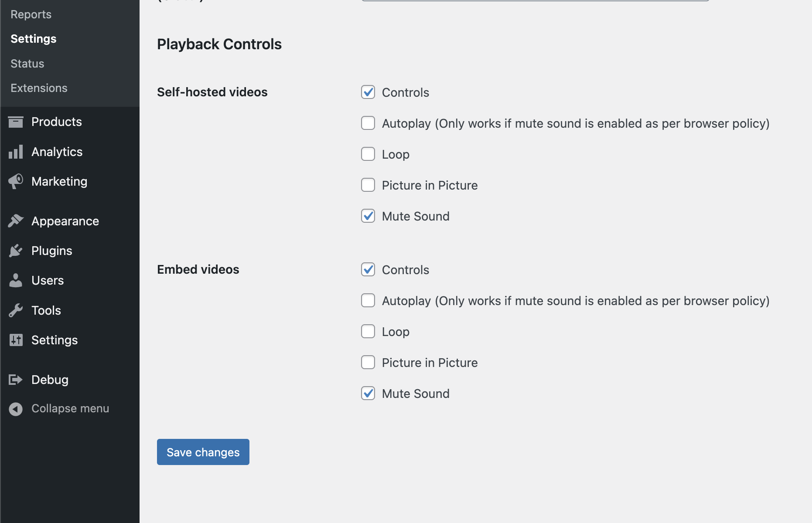
Task: Click the Plugins plug icon
Action: (x=16, y=251)
